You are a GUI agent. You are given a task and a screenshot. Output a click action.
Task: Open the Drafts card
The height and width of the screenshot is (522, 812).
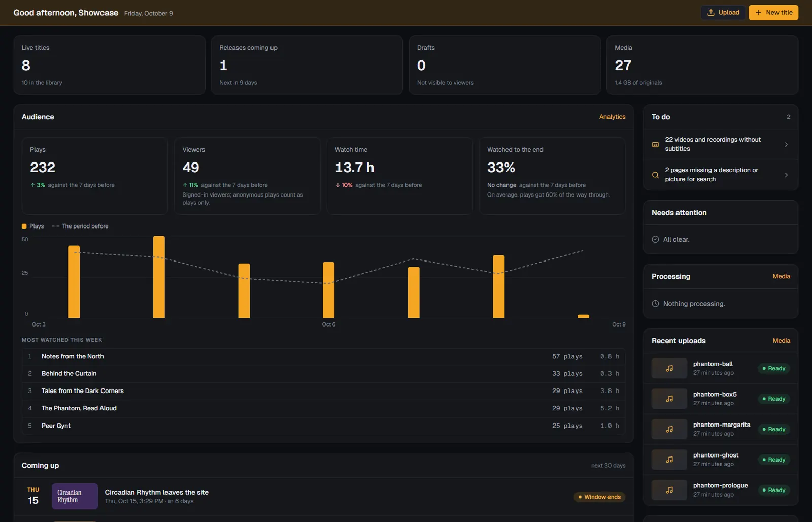[x=505, y=65]
